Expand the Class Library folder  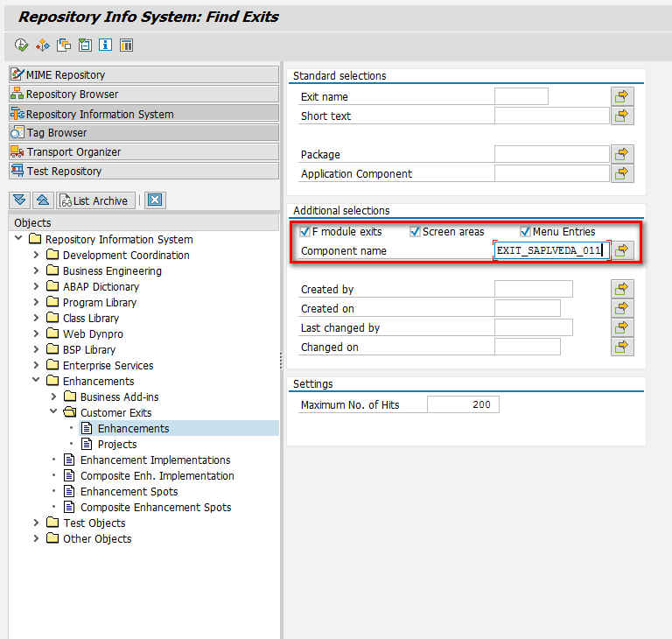[36, 318]
